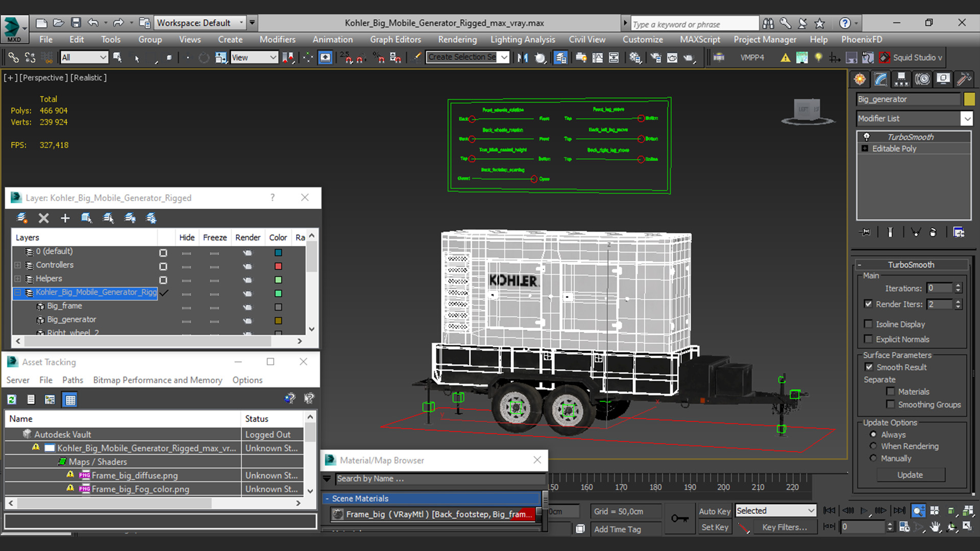The width and height of the screenshot is (980, 551).
Task: Collapse the TurboSmooth rollout
Action: coord(860,265)
